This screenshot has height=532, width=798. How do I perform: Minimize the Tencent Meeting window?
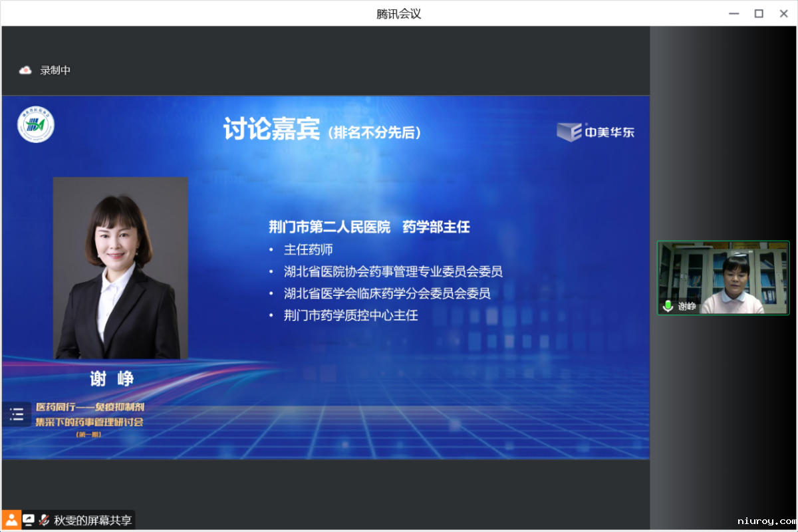pyautogui.click(x=733, y=13)
